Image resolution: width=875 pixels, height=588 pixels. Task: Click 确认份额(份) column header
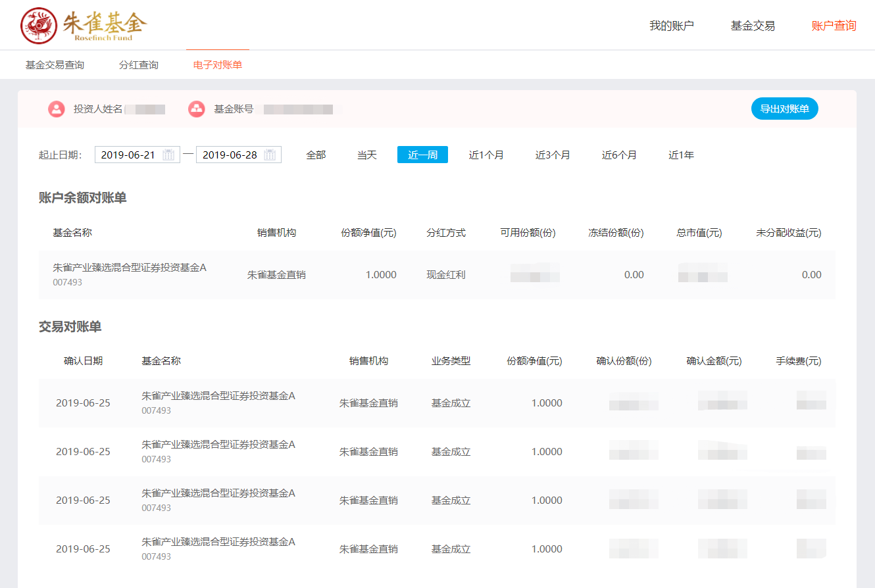tap(624, 361)
